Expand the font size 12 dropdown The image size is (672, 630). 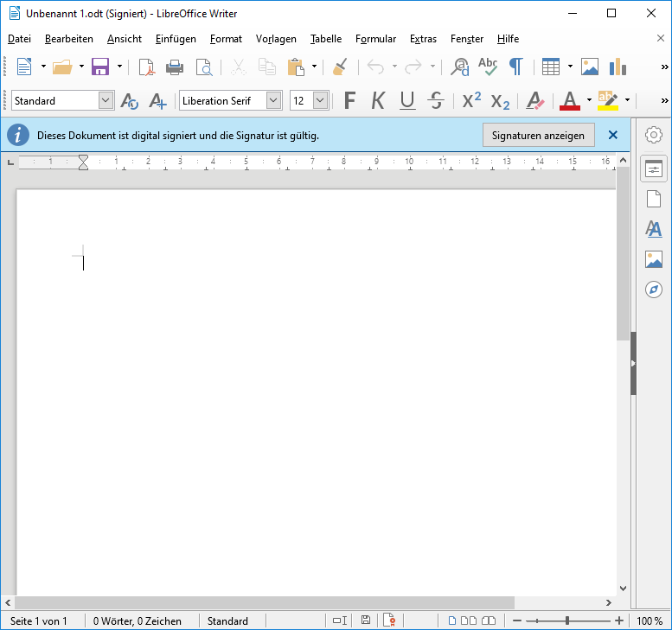click(320, 100)
